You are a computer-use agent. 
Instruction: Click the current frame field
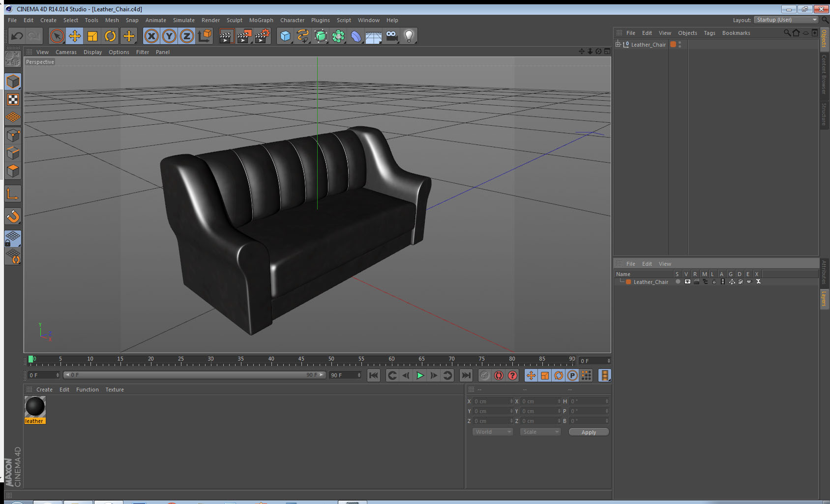coord(595,361)
